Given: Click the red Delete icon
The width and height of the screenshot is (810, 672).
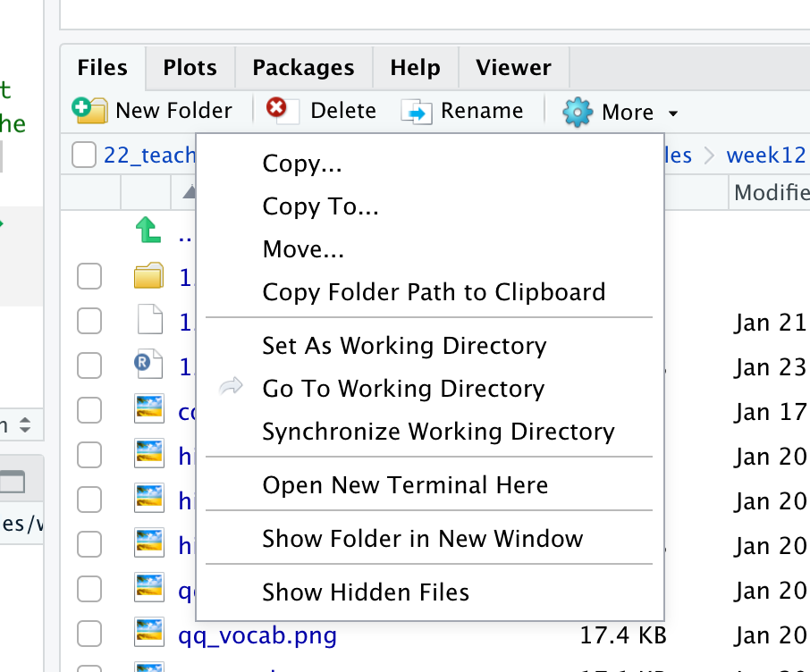Looking at the screenshot, I should (277, 110).
